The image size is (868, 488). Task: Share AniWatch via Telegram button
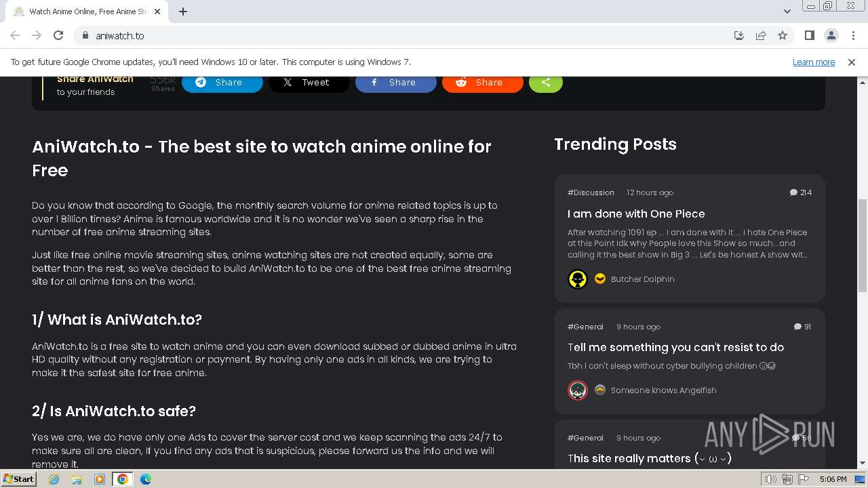[222, 83]
